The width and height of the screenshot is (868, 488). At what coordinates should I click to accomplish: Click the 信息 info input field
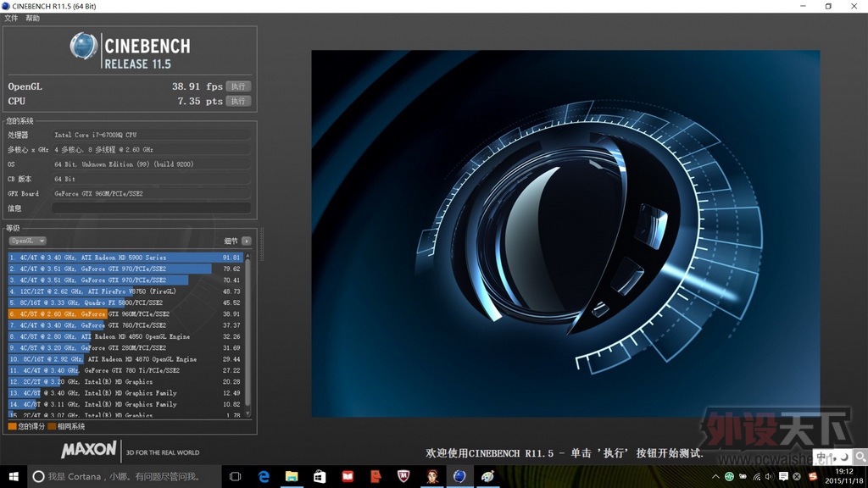coord(151,208)
